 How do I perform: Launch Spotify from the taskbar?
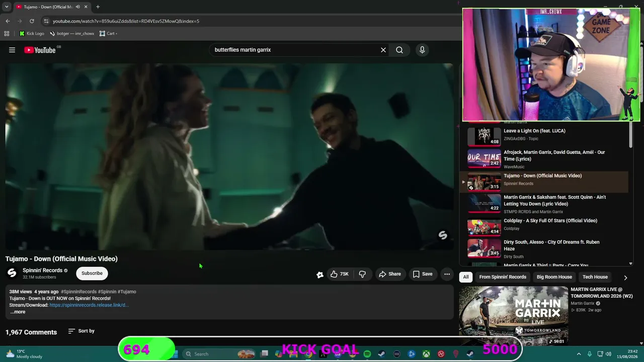[x=367, y=354]
